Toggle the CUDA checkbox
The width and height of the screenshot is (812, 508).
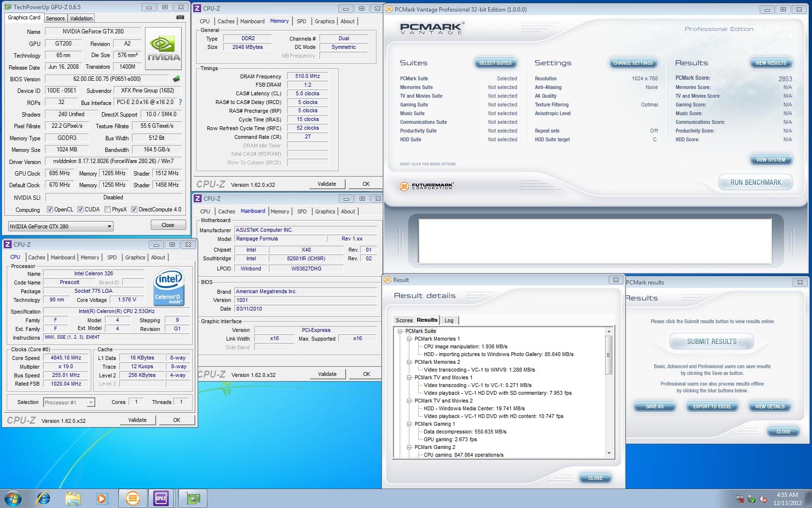pos(80,209)
